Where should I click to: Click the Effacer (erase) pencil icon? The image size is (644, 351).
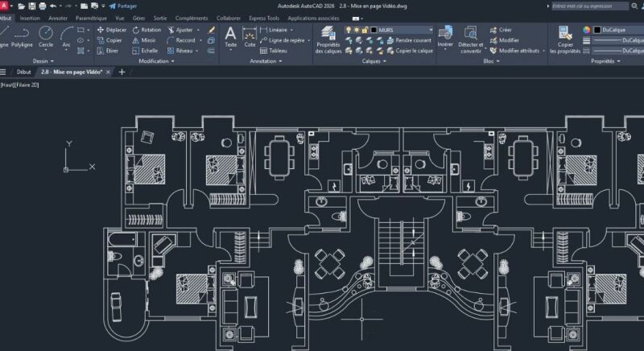tap(211, 30)
